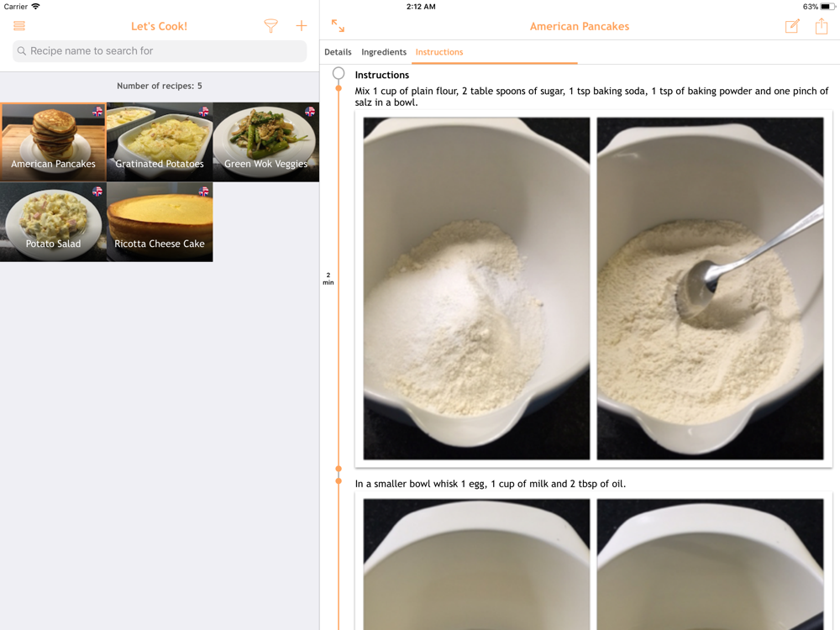Focus the recipe name search field
840x630 pixels.
[160, 51]
